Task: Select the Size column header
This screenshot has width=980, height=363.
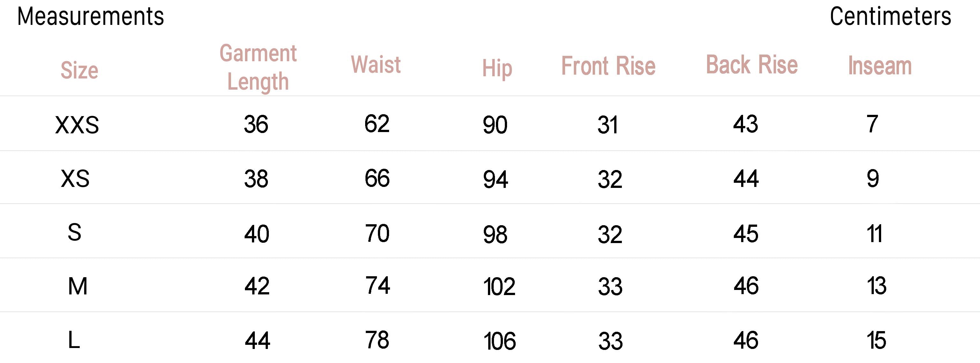Action: click(x=79, y=70)
